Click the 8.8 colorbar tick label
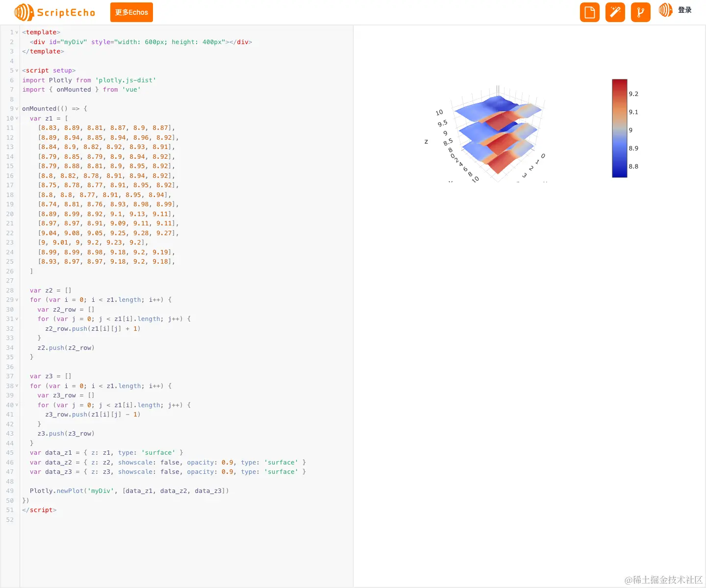This screenshot has width=706, height=588. (x=633, y=166)
